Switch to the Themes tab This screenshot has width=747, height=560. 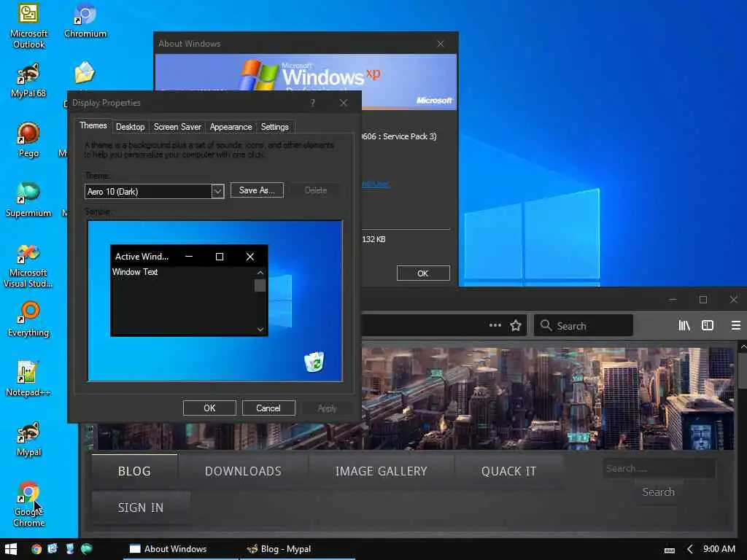[93, 125]
